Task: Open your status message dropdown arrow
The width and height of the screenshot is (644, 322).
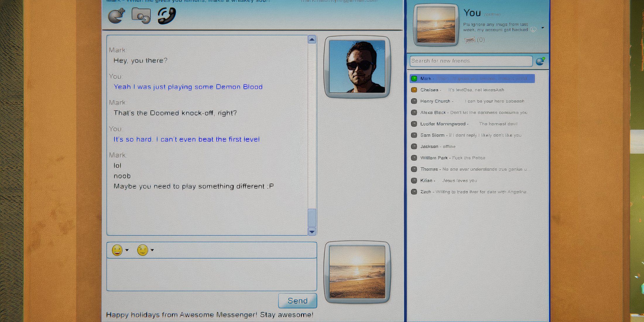Action: [543, 28]
